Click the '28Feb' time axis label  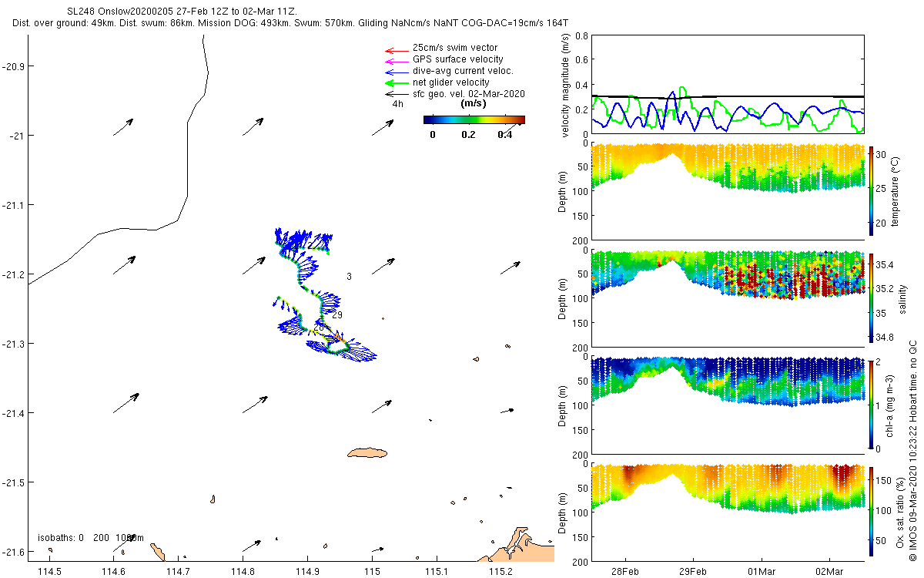click(x=624, y=570)
